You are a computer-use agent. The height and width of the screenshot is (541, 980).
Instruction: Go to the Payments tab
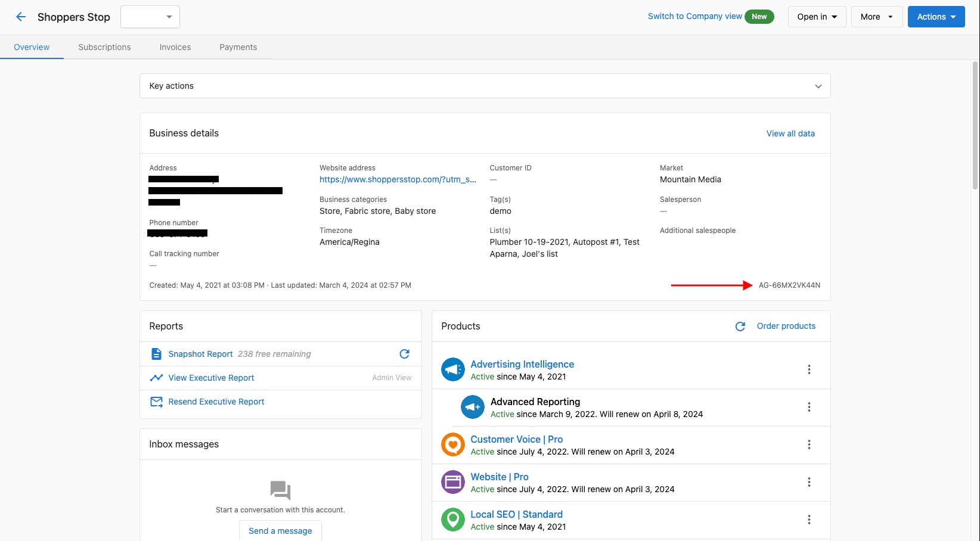238,47
